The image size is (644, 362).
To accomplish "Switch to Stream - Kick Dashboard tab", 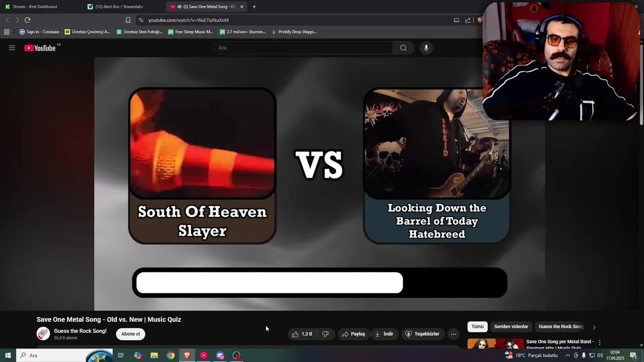I will click(x=42, y=7).
